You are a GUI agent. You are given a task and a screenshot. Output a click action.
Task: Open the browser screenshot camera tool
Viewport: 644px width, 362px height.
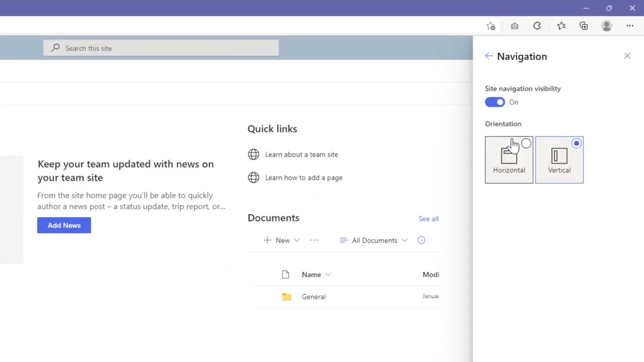pyautogui.click(x=514, y=26)
